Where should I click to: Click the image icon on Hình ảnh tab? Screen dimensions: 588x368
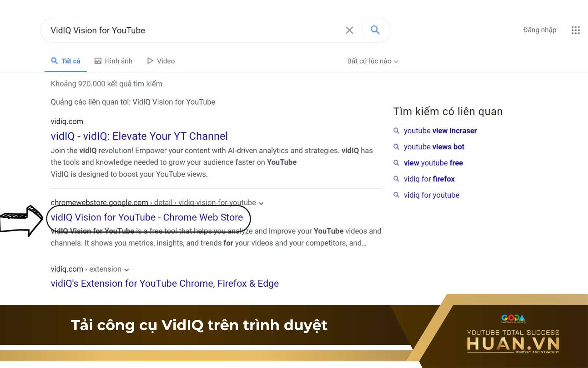click(x=98, y=61)
